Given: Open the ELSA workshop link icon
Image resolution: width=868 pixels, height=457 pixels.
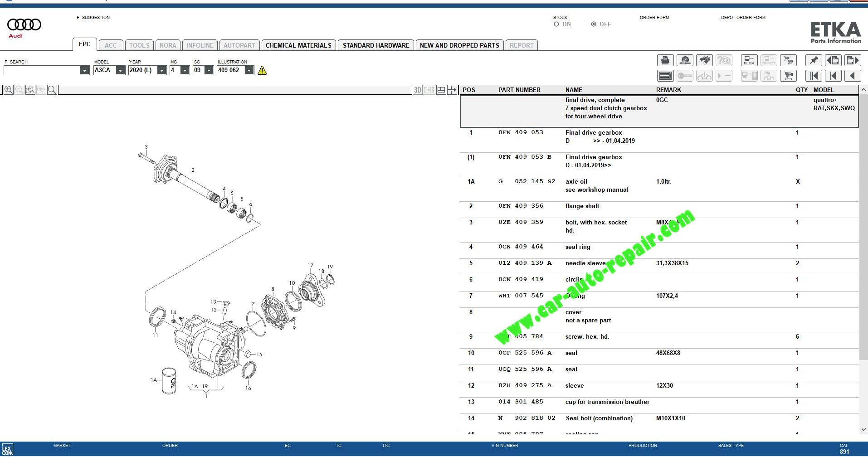Looking at the screenshot, I should coord(749,60).
